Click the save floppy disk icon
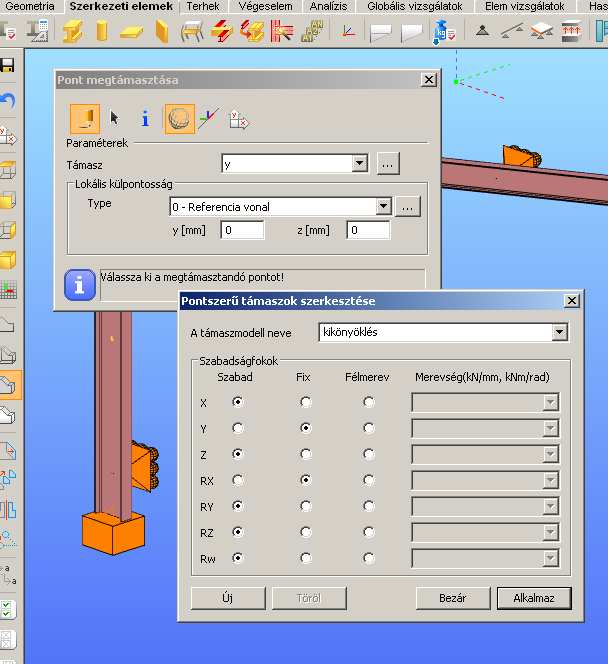The height and width of the screenshot is (664, 608). tap(7, 65)
